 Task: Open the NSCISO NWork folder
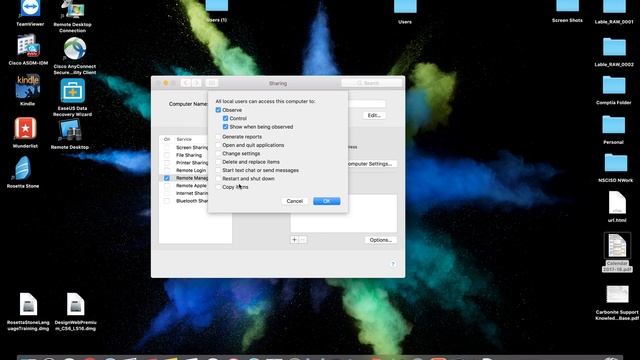click(x=616, y=163)
